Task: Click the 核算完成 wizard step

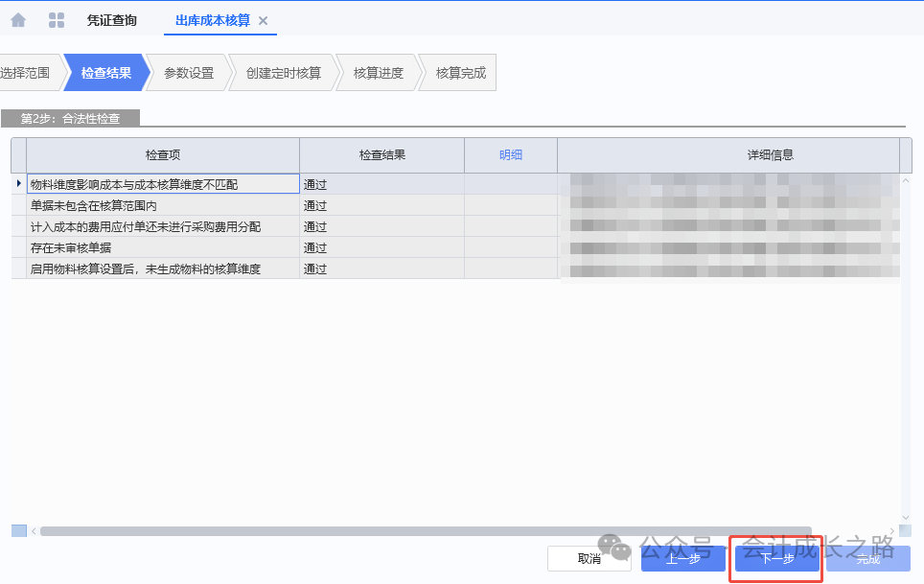Action: pos(460,73)
